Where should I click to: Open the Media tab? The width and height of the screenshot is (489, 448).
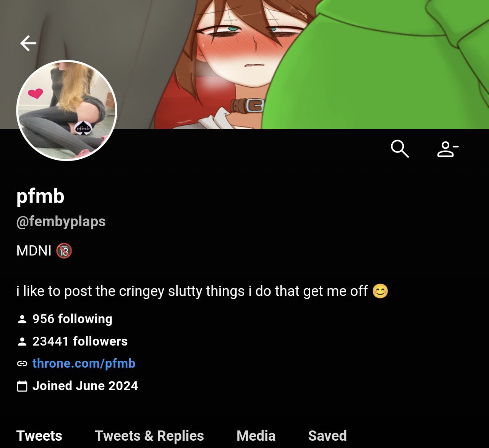click(256, 436)
